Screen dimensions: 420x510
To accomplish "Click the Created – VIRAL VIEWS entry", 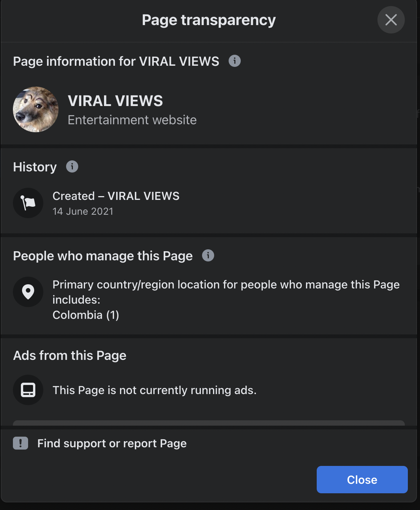I will 116,196.
